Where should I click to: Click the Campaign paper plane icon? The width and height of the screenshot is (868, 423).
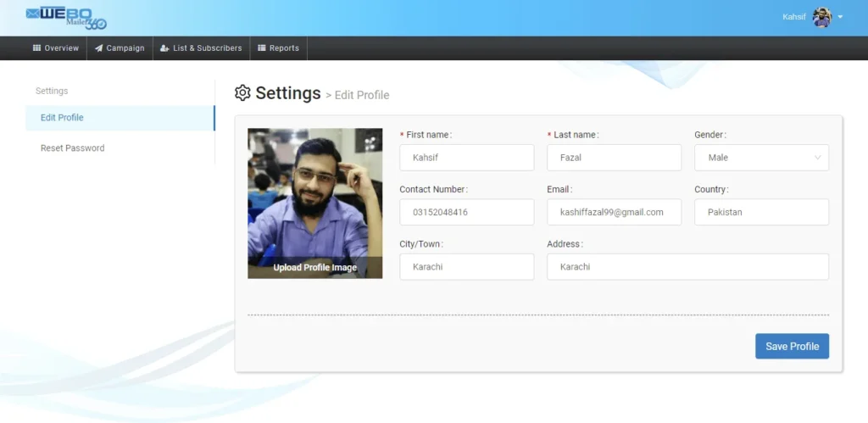coord(99,48)
